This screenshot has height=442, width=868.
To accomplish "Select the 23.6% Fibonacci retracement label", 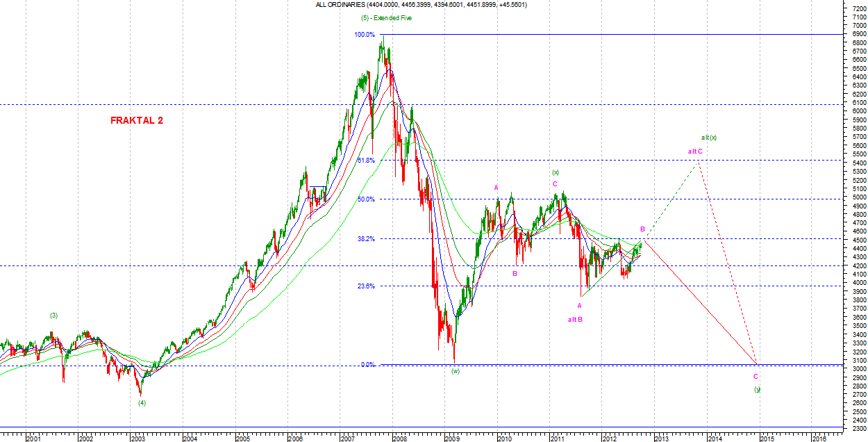I will tap(365, 286).
